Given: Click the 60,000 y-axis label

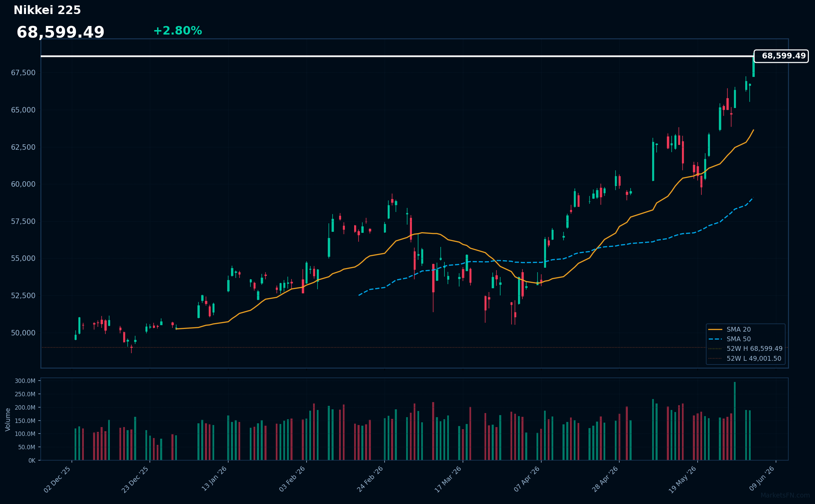Looking at the screenshot, I should [x=23, y=184].
